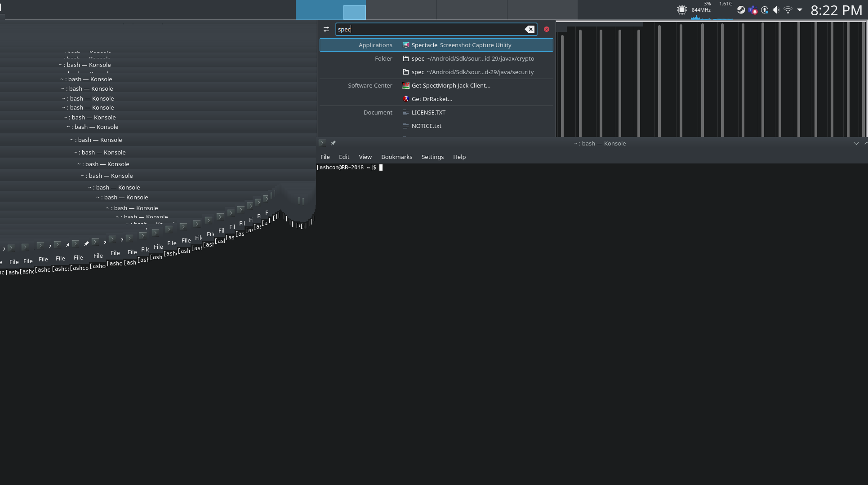Click the 8:22 PM clock display
Screen dimensions: 868x485
[837, 9]
